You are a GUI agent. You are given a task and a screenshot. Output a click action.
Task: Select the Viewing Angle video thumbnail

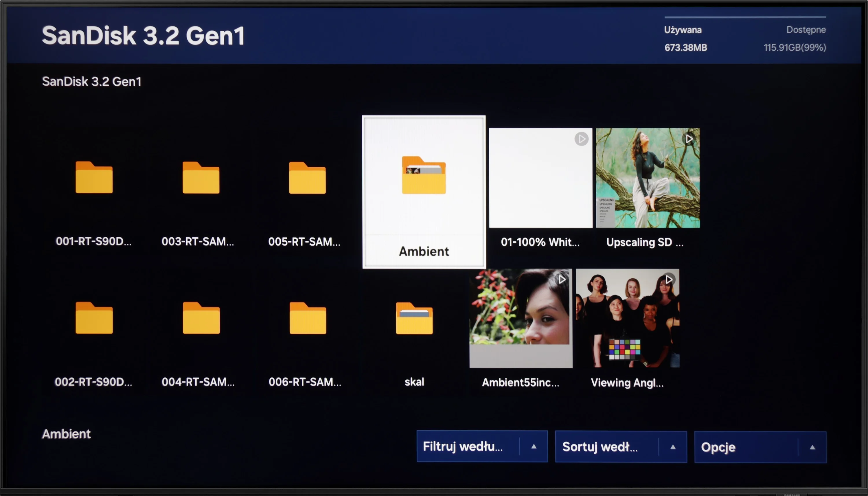[628, 318]
